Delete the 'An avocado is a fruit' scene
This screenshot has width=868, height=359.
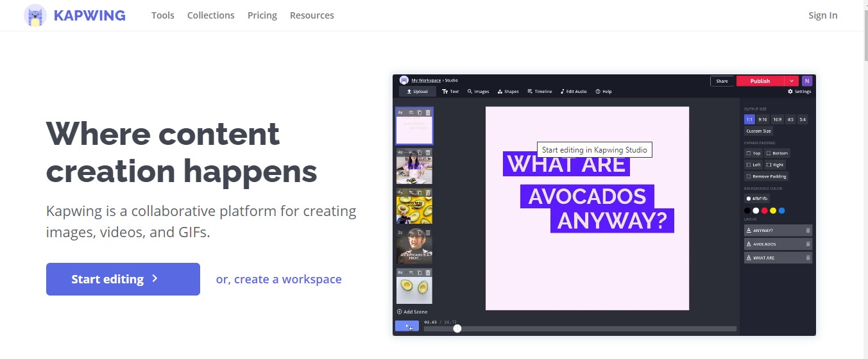[428, 233]
